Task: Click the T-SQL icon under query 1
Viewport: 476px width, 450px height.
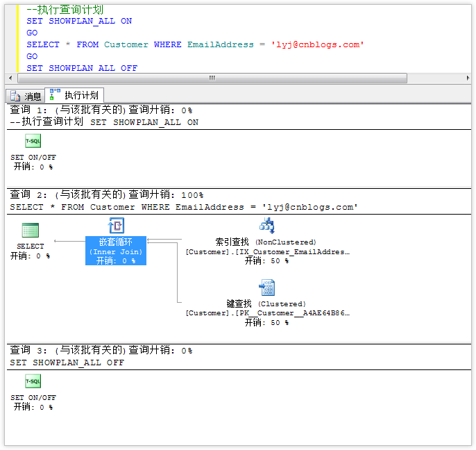Action: tap(33, 141)
